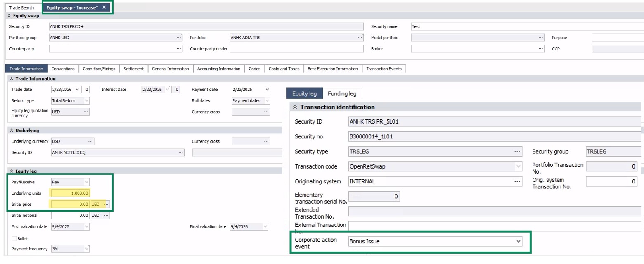Open Equity leg quotation currency lookup
This screenshot has height=264, width=644.
[x=86, y=112]
